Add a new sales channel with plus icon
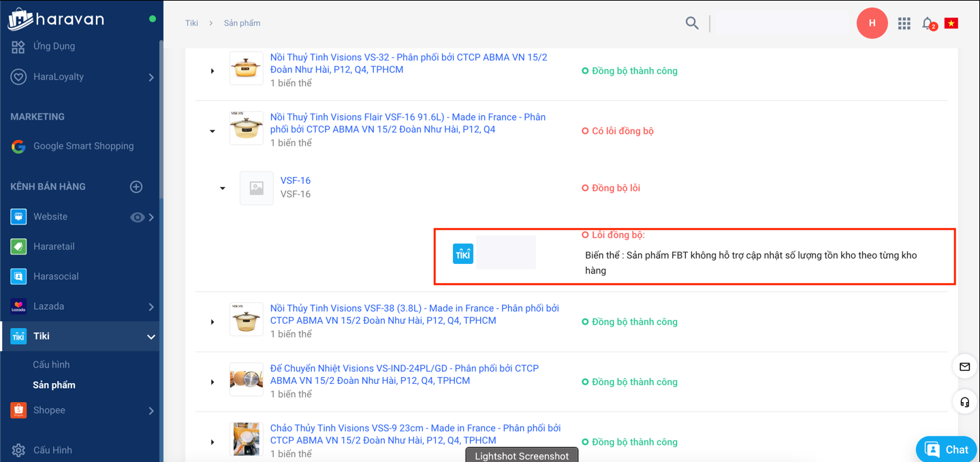The width and height of the screenshot is (980, 462). click(136, 186)
